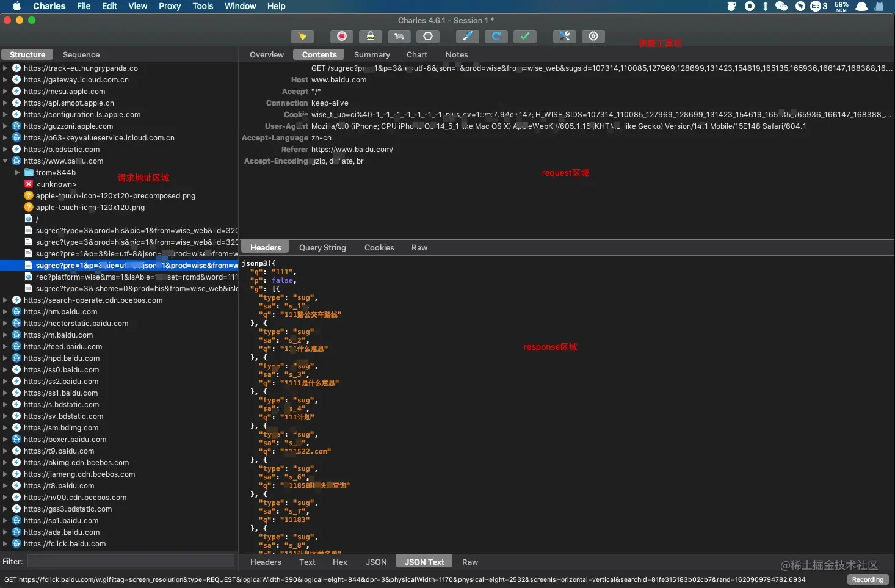
Task: Select the <unknown> request entry
Action: click(56, 184)
